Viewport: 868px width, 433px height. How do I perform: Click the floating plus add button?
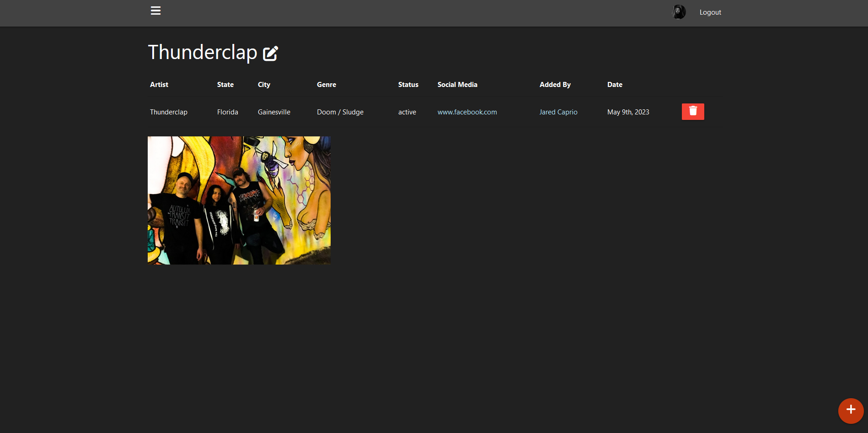click(851, 411)
